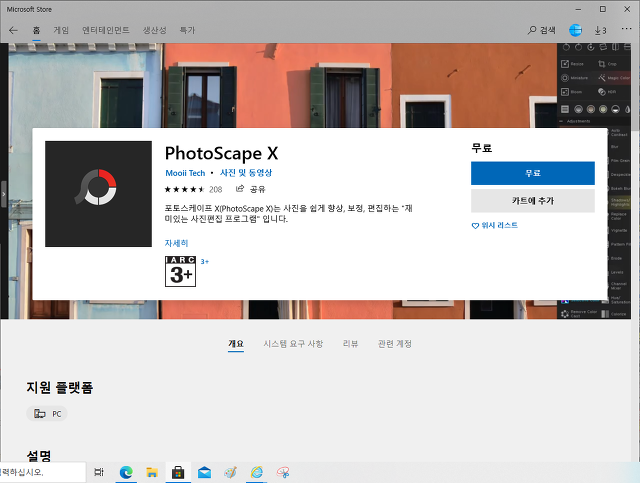Add to 위시 리스트
The image size is (640, 483).
(495, 225)
